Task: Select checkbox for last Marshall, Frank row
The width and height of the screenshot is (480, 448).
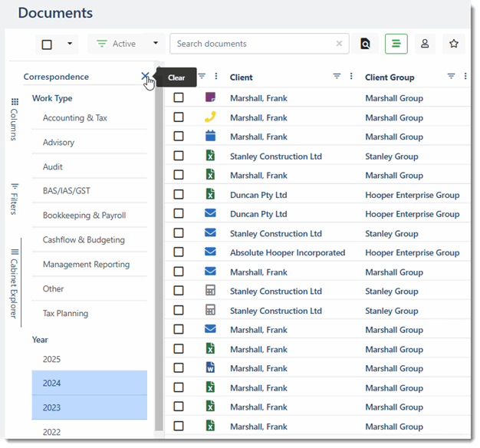Action: (179, 426)
